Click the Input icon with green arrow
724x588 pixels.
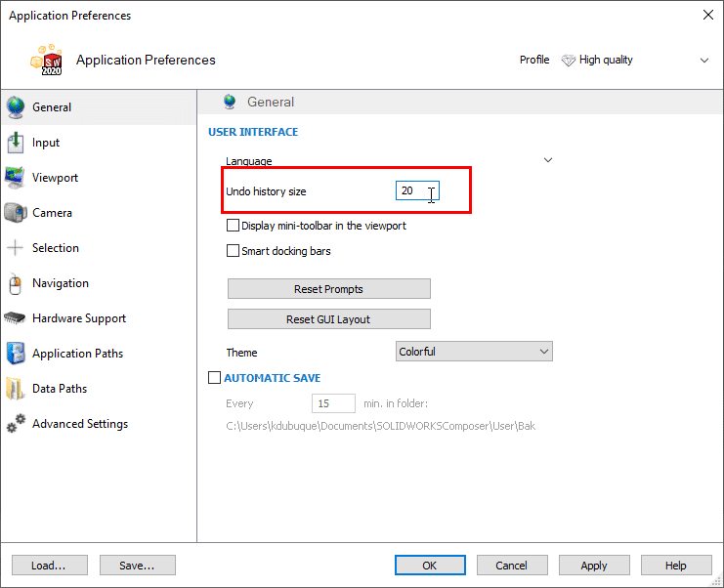coord(16,143)
